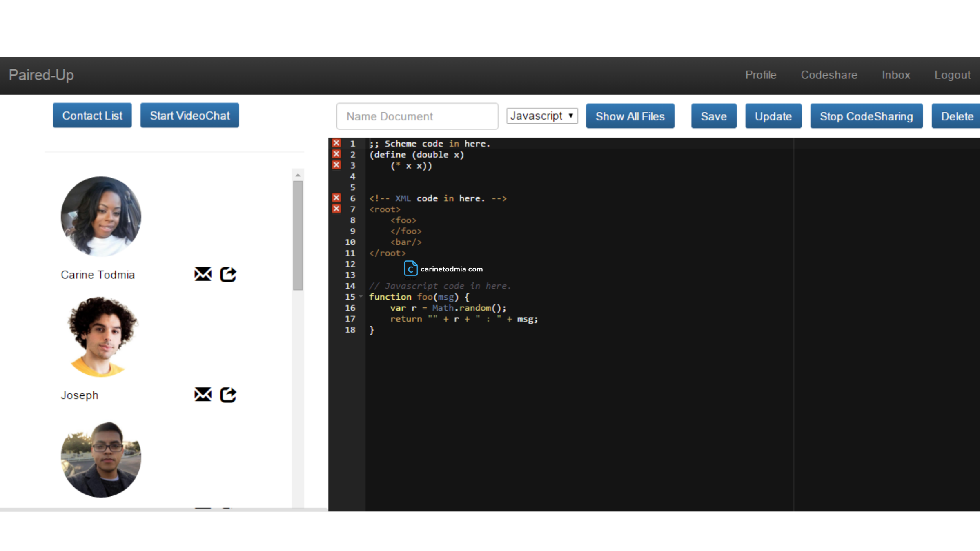Viewport: 980px width, 551px height.
Task: Click scroll up arrow in contact list
Action: 298,175
